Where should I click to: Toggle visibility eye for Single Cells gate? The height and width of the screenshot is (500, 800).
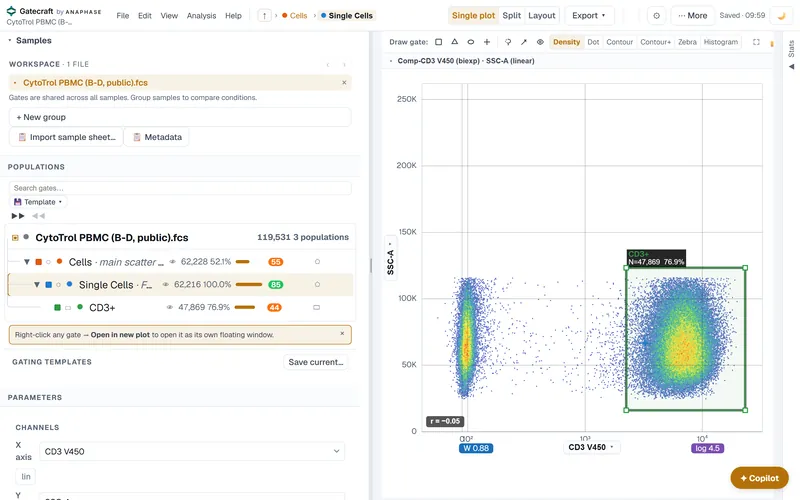[x=165, y=285]
